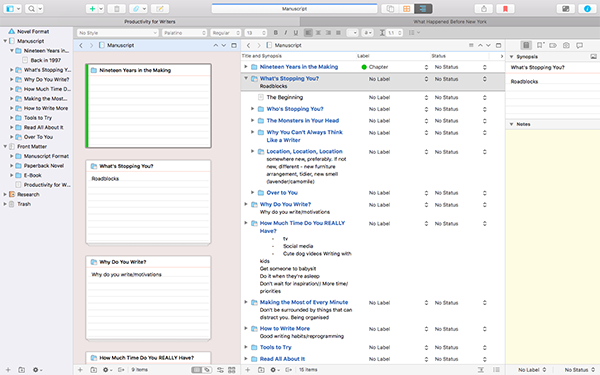Select Novel Format in the binder
Image resolution: width=600 pixels, height=375 pixels.
tap(33, 31)
